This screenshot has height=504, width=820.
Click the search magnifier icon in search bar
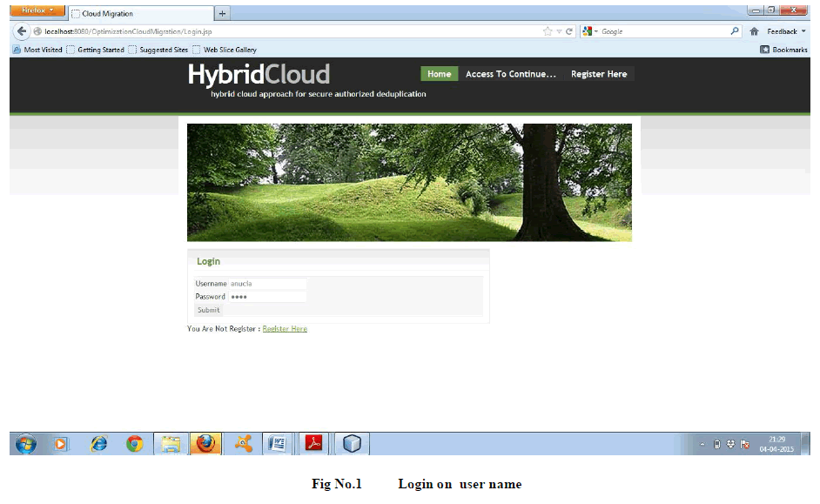click(x=736, y=31)
